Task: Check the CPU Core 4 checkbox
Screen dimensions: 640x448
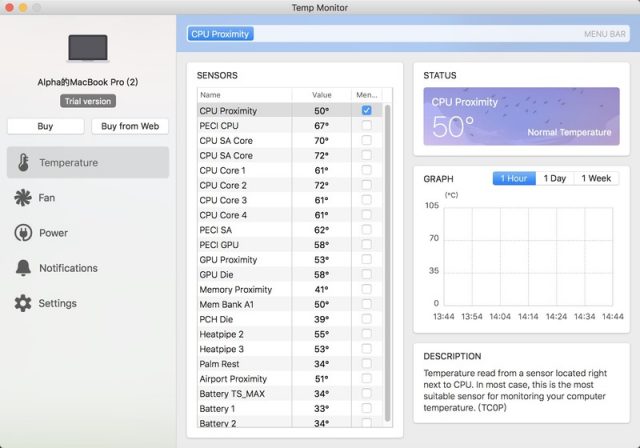Action: [367, 215]
